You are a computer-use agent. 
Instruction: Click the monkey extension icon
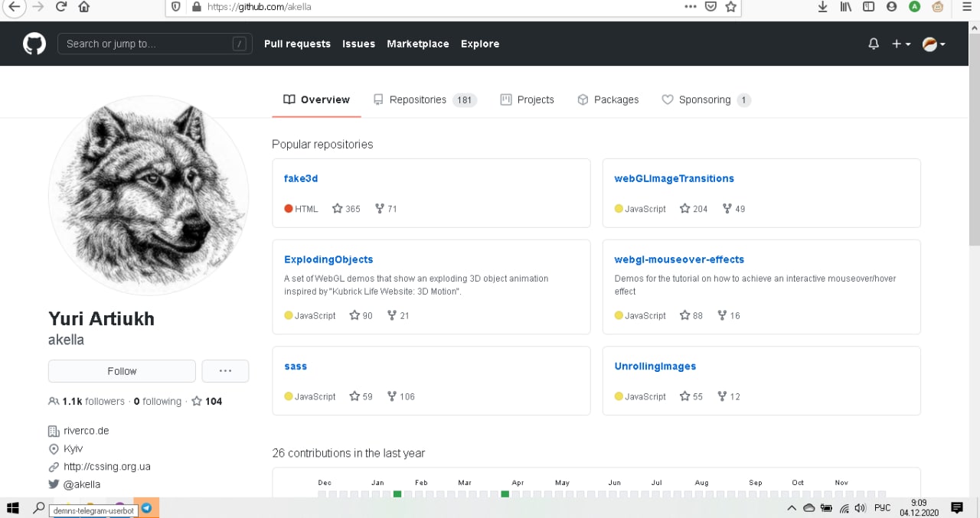click(937, 7)
